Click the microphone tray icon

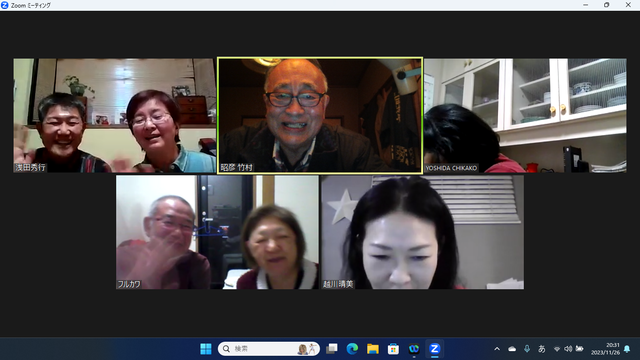tap(527, 349)
